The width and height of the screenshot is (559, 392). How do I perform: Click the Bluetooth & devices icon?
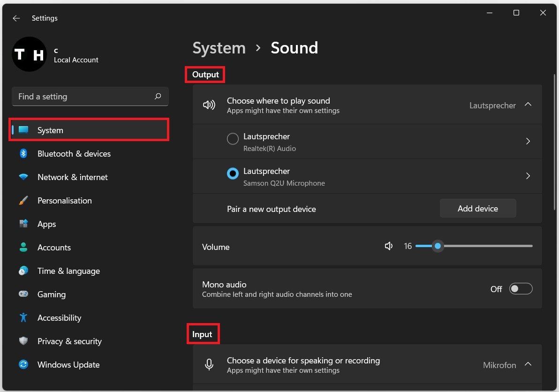23,154
